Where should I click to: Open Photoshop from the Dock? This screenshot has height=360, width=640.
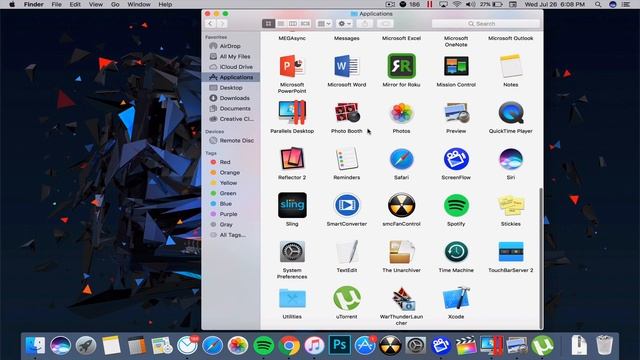click(340, 345)
